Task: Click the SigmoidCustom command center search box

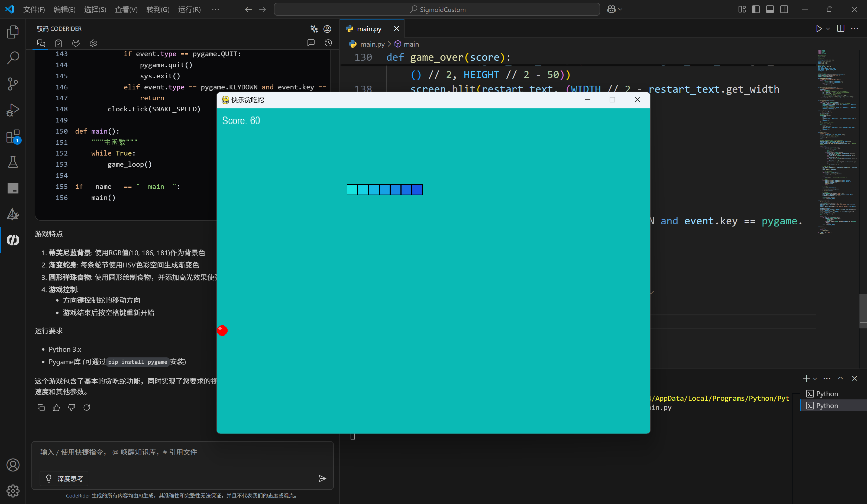Action: pos(437,9)
